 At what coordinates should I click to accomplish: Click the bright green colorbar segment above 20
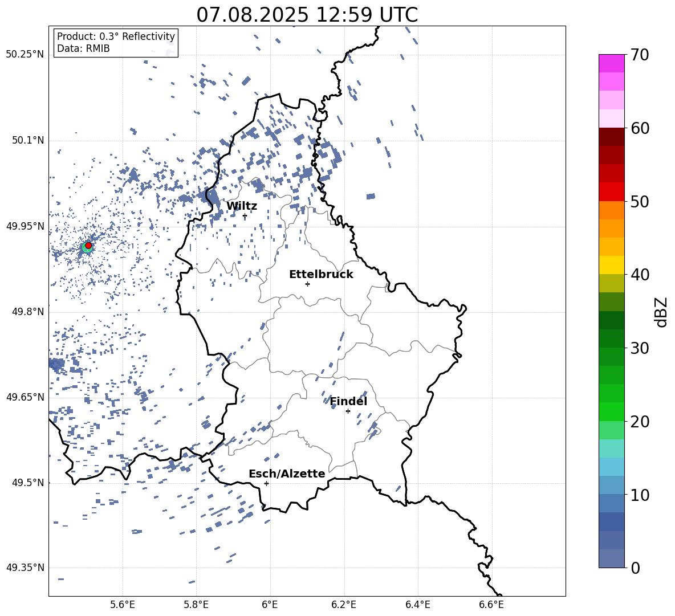(611, 411)
